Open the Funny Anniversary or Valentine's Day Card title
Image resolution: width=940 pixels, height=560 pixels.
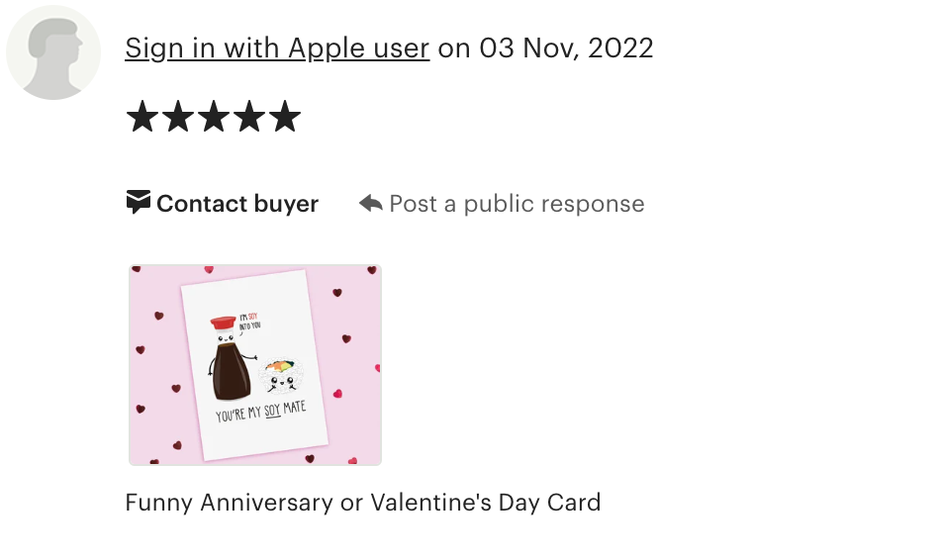(x=363, y=503)
